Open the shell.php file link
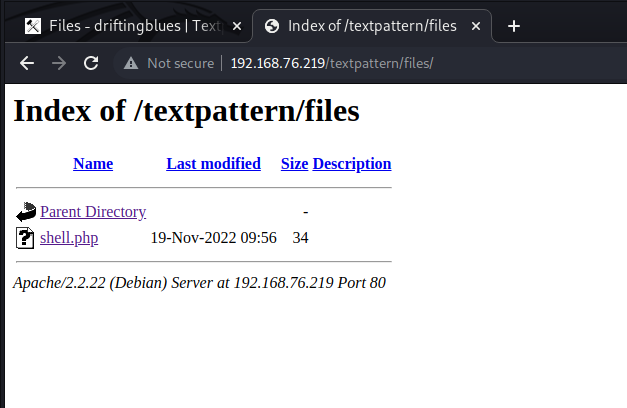The height and width of the screenshot is (408, 627). 69,238
